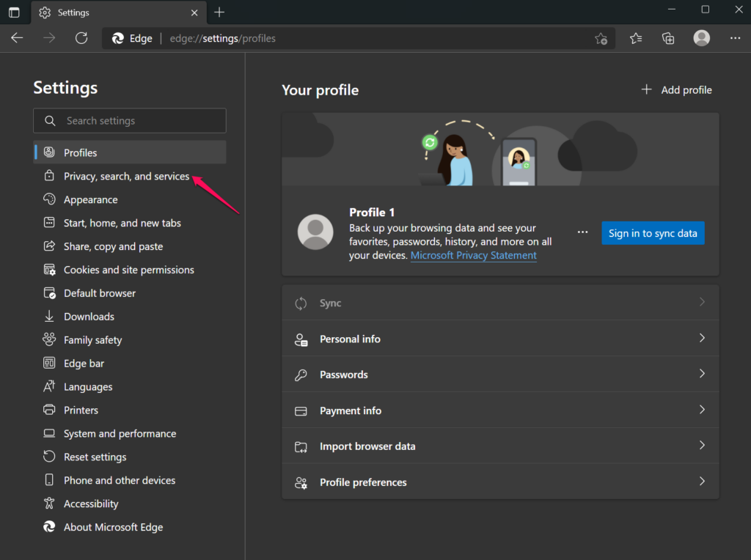
Task: Open the Personal info row
Action: tap(500, 339)
